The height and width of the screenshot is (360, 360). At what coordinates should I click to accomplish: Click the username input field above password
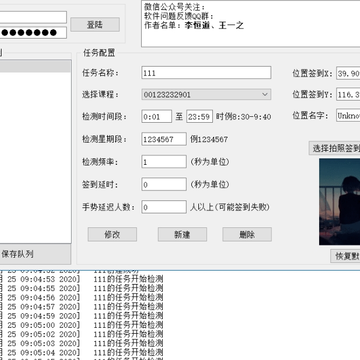click(33, 17)
